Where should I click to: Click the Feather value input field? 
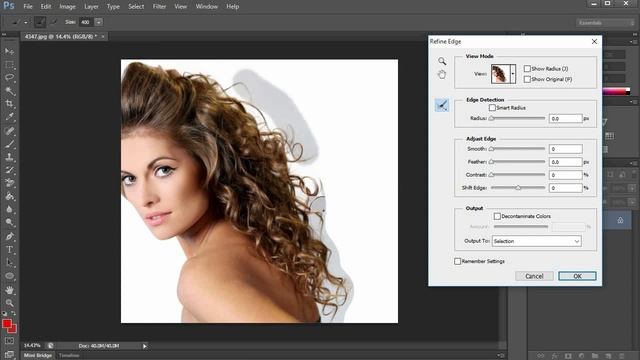tap(566, 162)
